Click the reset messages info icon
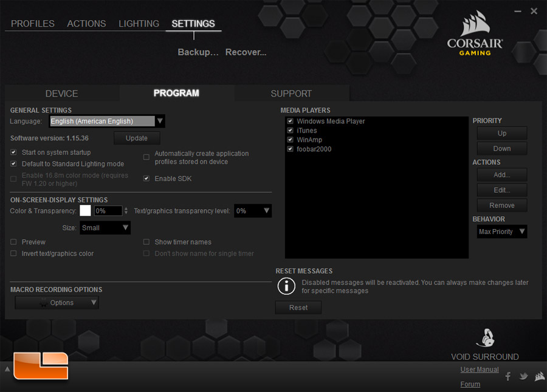The width and height of the screenshot is (547, 392). click(x=286, y=286)
